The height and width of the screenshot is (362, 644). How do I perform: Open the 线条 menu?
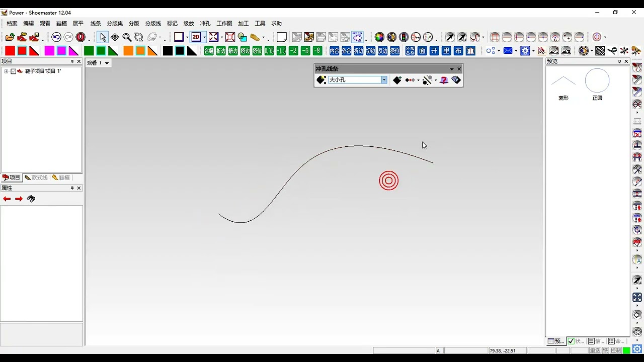click(96, 24)
